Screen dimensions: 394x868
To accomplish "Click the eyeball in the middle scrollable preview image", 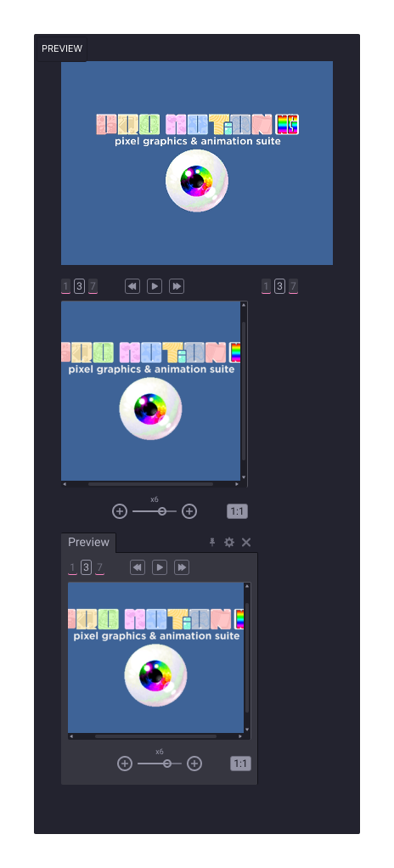I will (x=150, y=409).
